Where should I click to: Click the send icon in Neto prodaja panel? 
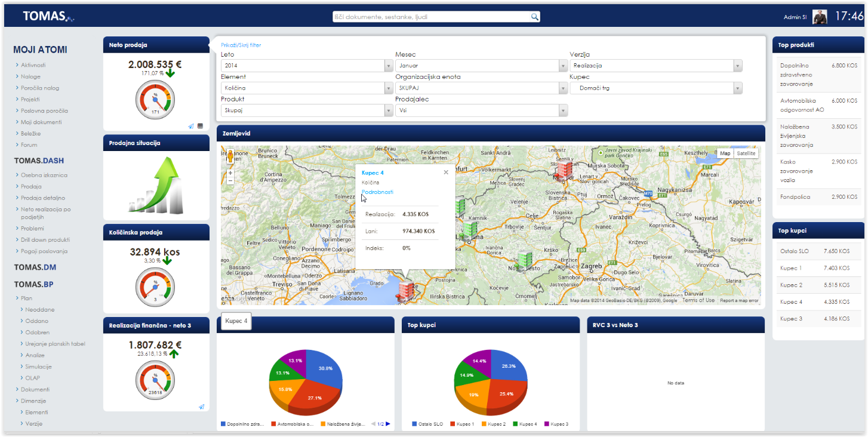[x=191, y=126]
